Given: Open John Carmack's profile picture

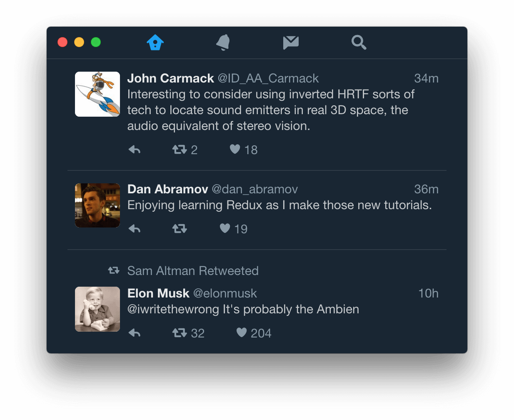Looking at the screenshot, I should pos(97,94).
